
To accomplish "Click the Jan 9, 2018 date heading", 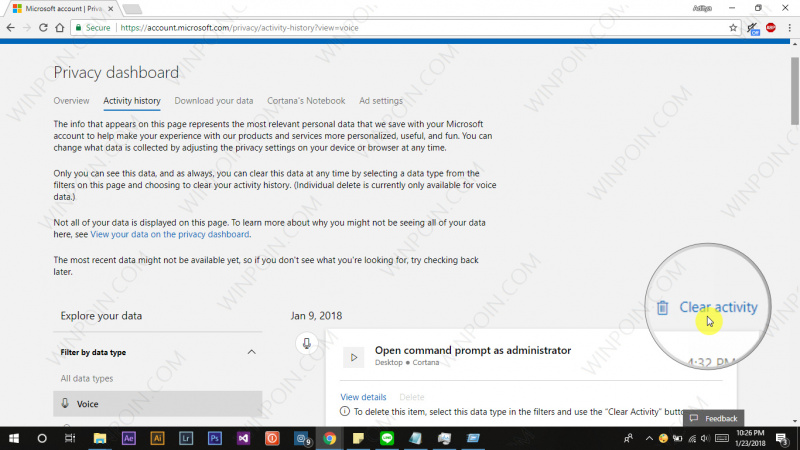I will pos(316,316).
